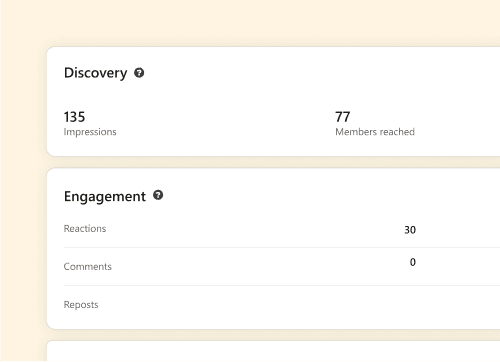Image resolution: width=500 pixels, height=362 pixels.
Task: Click the Engagement section heading
Action: tap(105, 196)
